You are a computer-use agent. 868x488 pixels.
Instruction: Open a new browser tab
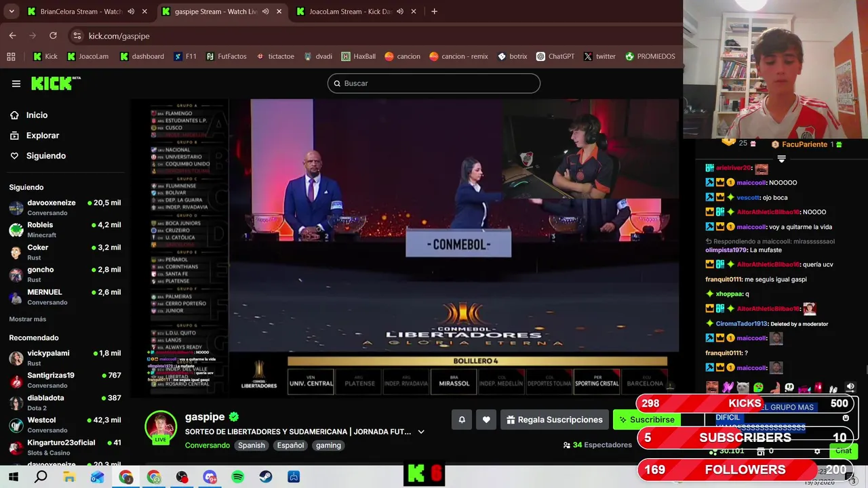434,12
